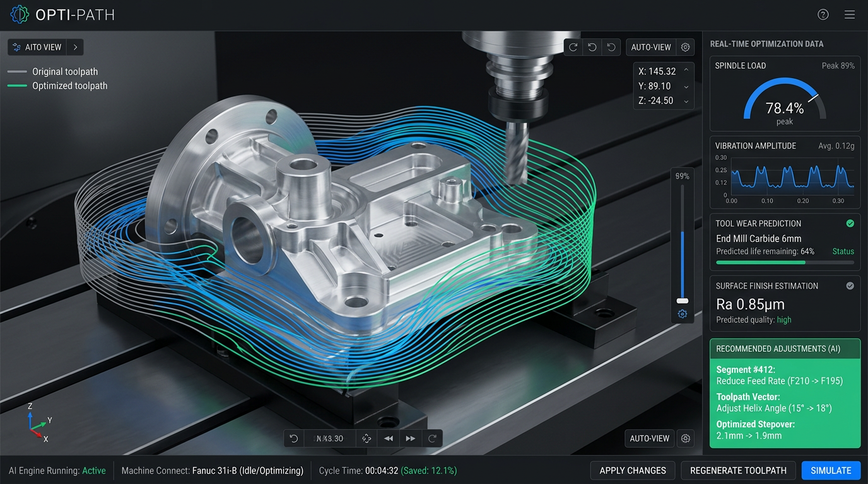Click the OPTI-PATH gear logo icon

[20, 14]
